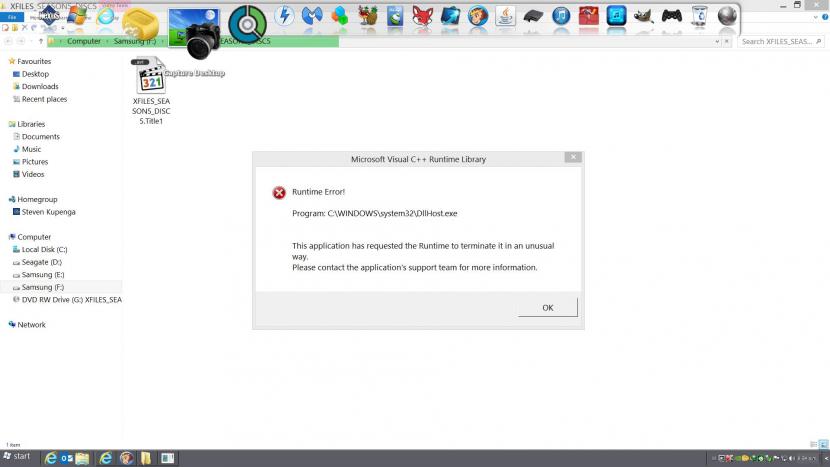Click the start button on taskbar
The width and height of the screenshot is (830, 467).
click(x=16, y=456)
